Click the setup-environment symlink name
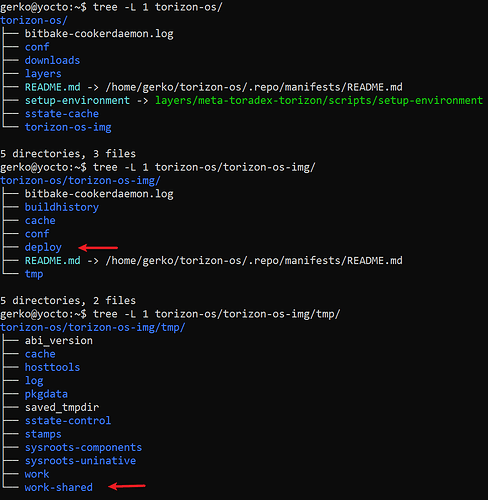 [x=77, y=101]
